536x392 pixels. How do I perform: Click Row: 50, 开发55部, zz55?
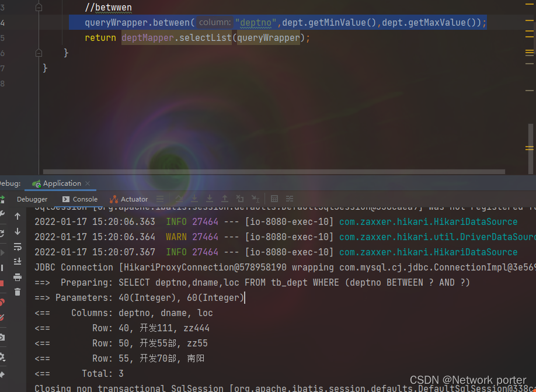(x=121, y=343)
